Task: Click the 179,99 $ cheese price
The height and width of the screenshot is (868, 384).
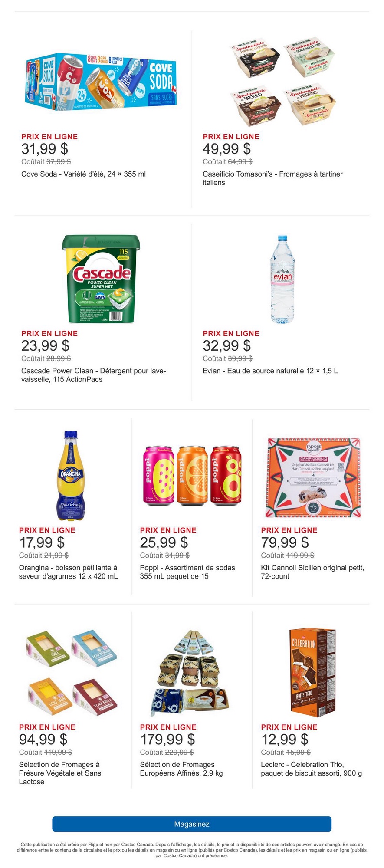Action: click(167, 739)
